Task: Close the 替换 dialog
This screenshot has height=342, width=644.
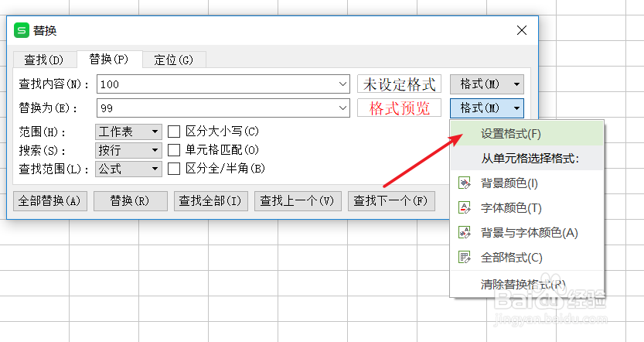Action: click(522, 30)
